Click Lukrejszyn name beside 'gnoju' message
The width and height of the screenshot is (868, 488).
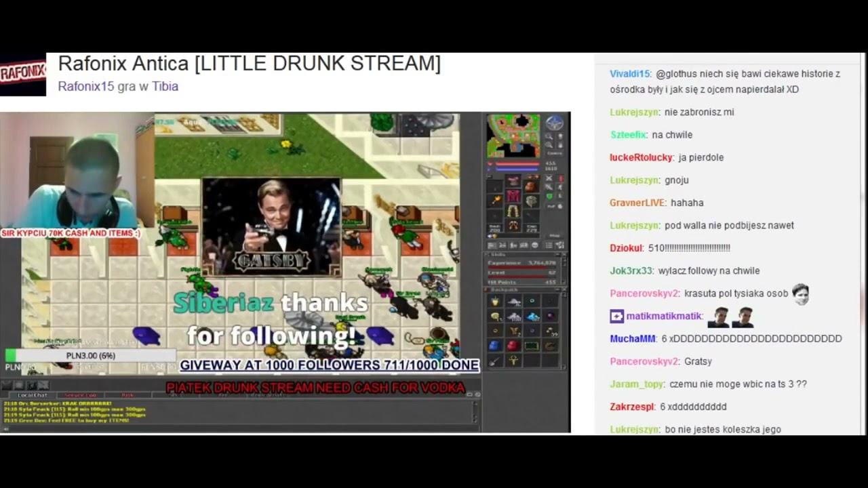click(635, 180)
